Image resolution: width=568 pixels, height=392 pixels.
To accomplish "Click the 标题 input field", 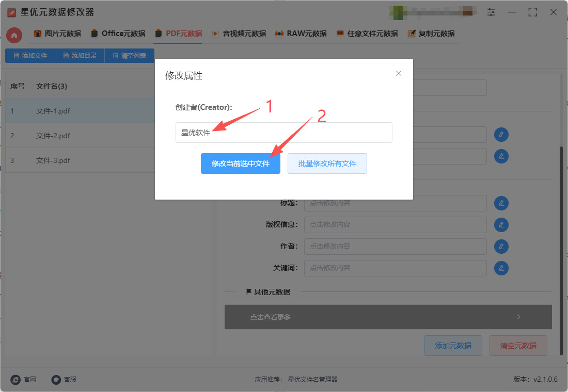I will click(x=395, y=203).
